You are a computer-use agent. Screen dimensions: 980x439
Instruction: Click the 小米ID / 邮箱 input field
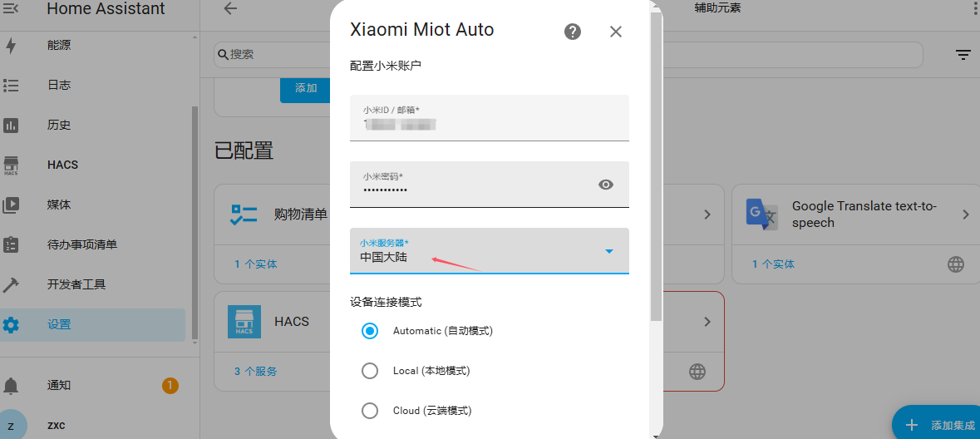(x=489, y=118)
